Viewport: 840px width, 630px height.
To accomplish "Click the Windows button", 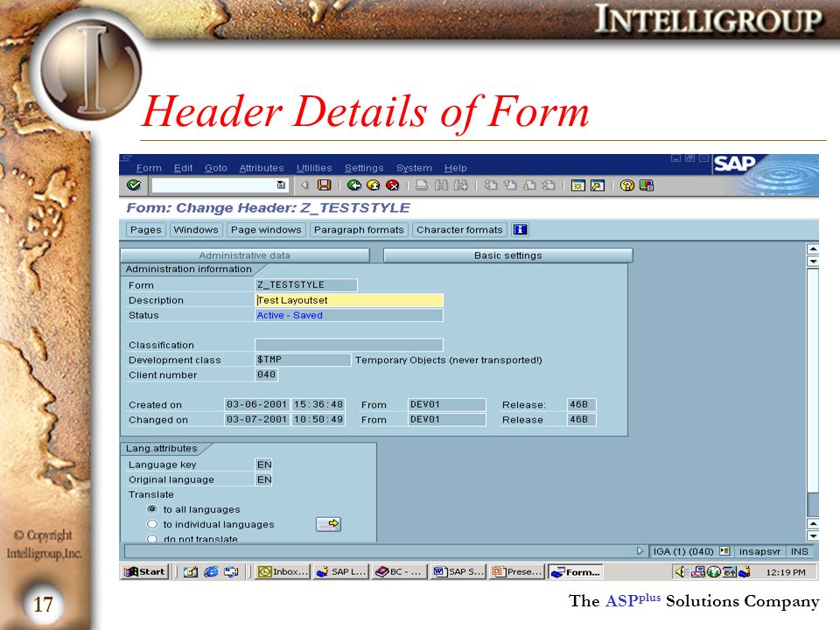I will click(x=195, y=230).
